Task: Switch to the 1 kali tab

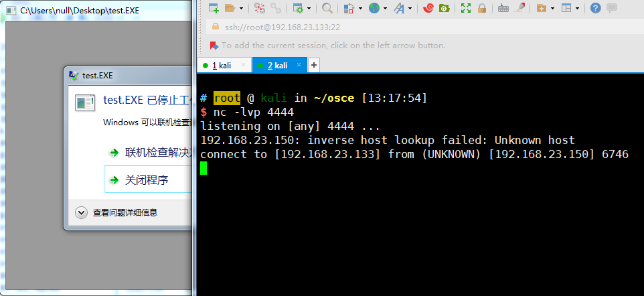Action: point(223,65)
